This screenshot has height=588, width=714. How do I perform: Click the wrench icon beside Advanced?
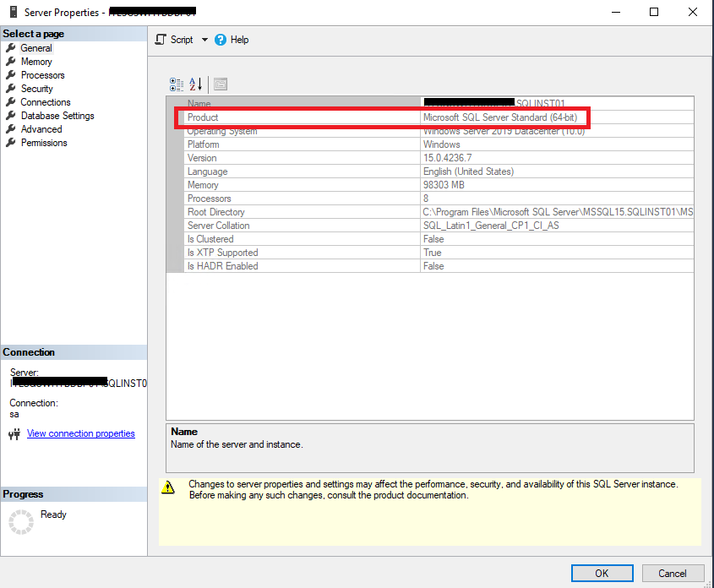(x=11, y=128)
